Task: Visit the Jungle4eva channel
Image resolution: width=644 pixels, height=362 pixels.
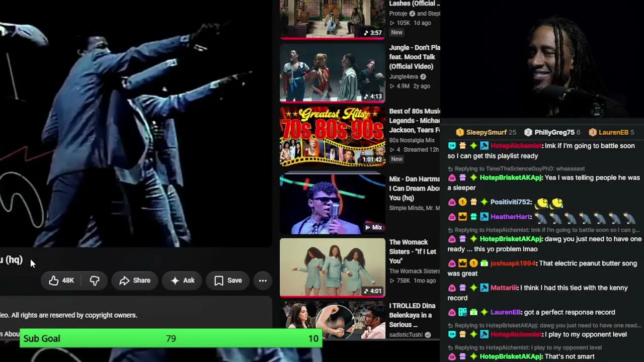Action: click(x=404, y=77)
